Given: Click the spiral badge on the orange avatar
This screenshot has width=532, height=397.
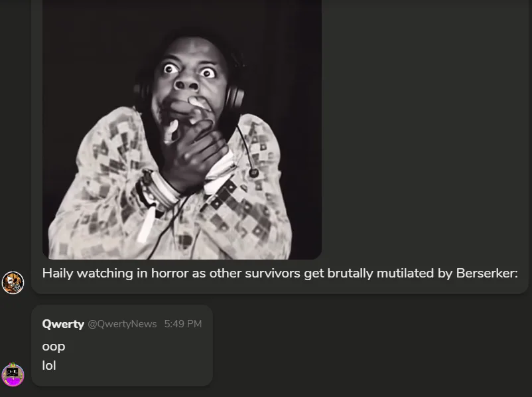Looking at the screenshot, I should 17,288.
